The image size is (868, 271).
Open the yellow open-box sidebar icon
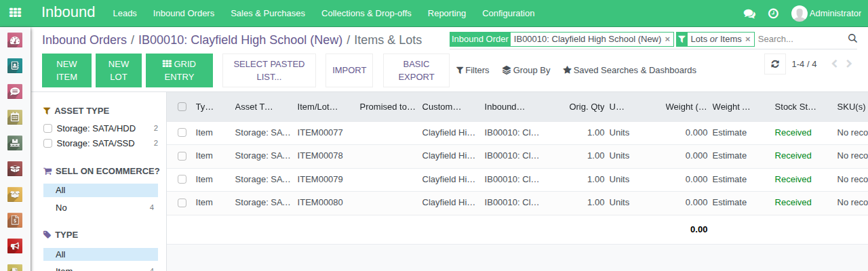click(x=15, y=194)
